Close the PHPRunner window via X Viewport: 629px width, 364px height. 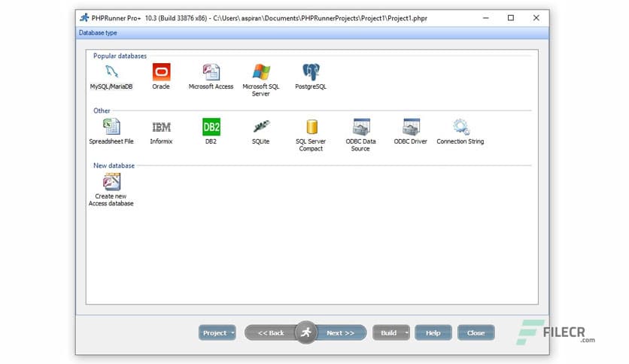(536, 18)
